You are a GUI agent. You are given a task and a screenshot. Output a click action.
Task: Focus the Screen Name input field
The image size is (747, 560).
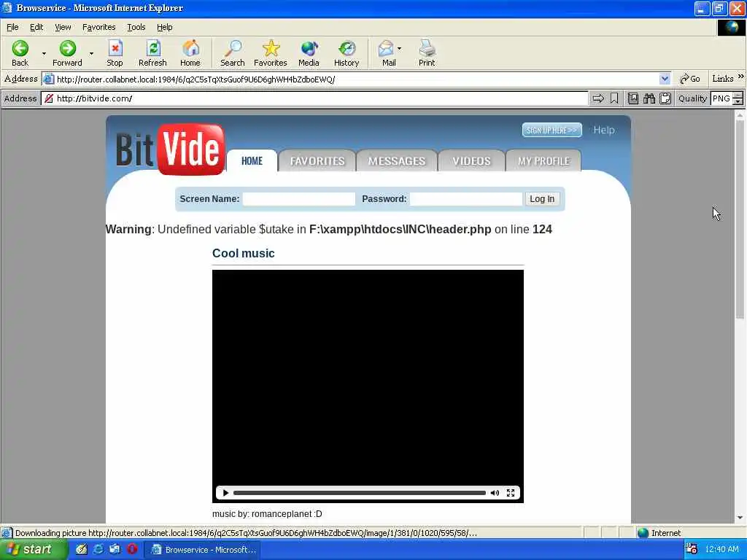click(x=299, y=199)
